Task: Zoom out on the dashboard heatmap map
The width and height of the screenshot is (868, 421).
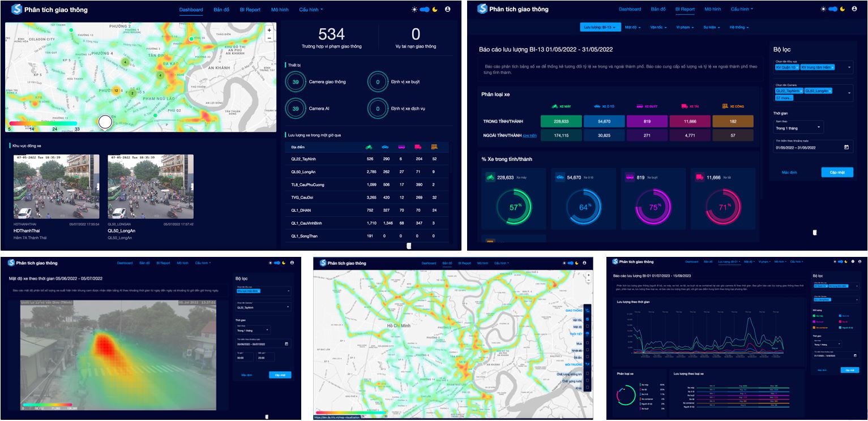Action: (269, 38)
